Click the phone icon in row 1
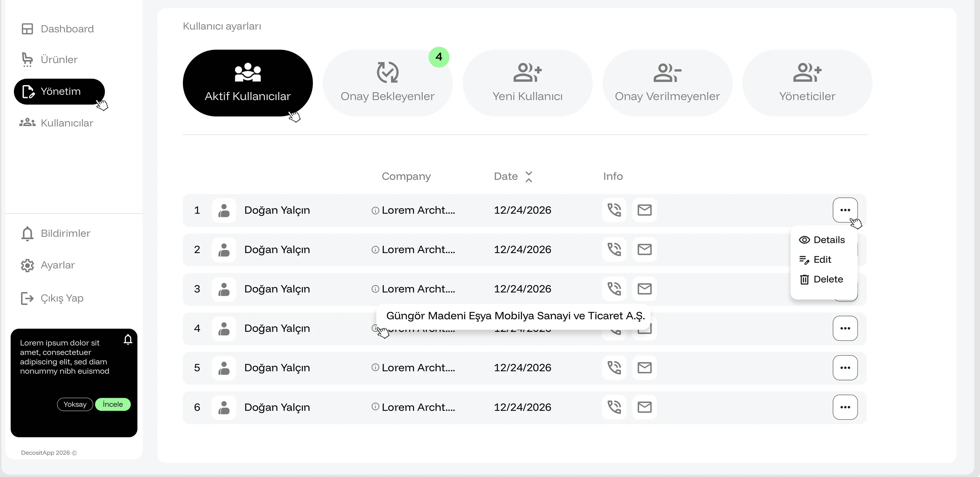This screenshot has width=980, height=477. 614,210
